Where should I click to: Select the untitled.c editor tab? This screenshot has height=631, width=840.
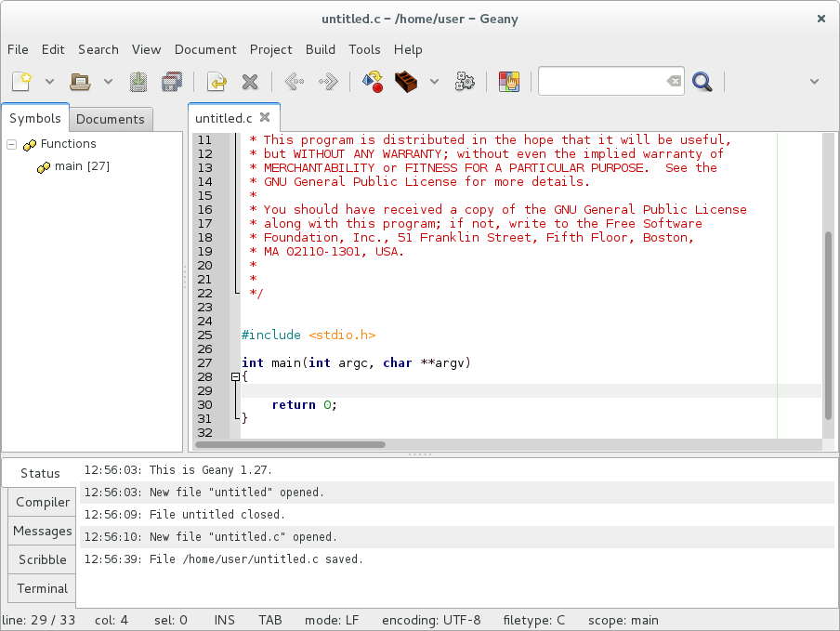(x=223, y=118)
